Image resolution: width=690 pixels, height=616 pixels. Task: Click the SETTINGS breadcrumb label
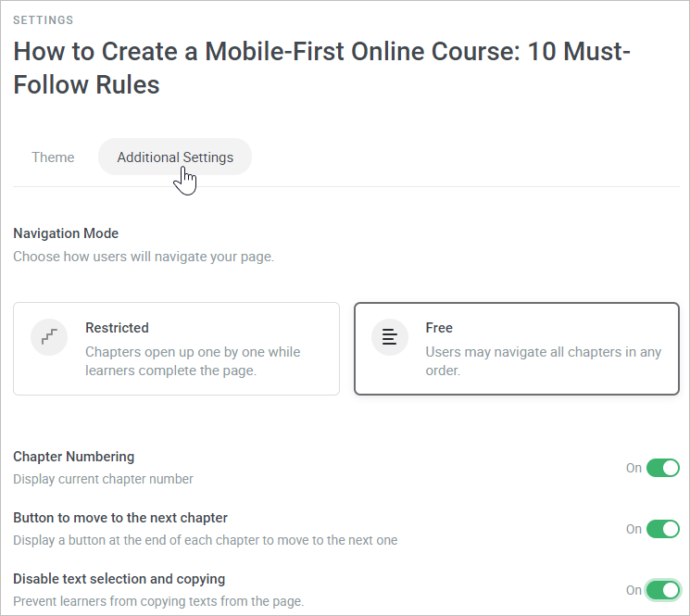tap(44, 20)
